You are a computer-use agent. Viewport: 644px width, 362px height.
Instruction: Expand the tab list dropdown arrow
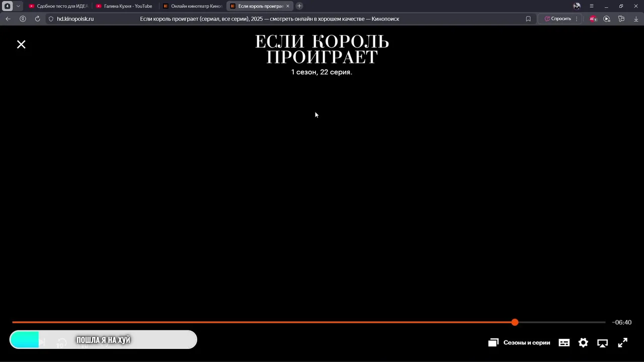(18, 6)
